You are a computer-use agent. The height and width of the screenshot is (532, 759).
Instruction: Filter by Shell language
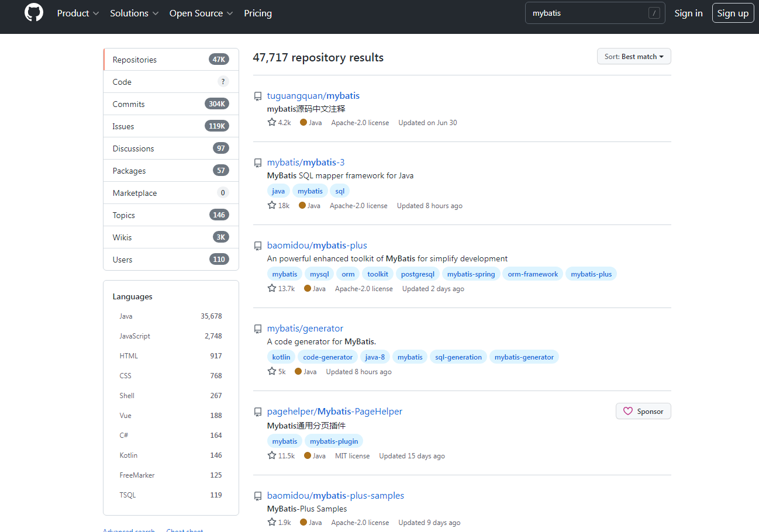(x=171, y=396)
